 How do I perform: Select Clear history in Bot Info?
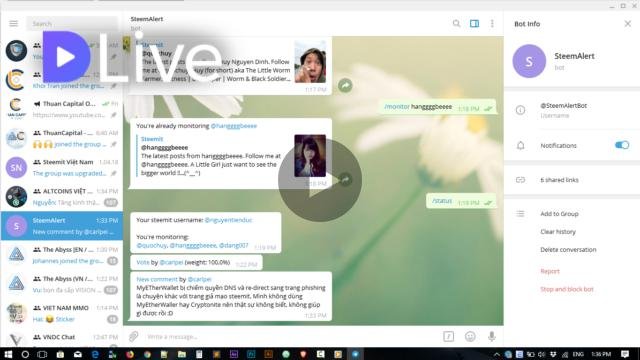point(558,232)
